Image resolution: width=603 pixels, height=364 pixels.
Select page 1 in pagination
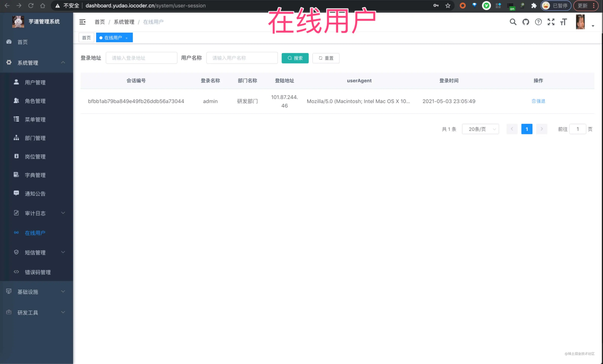click(x=527, y=129)
